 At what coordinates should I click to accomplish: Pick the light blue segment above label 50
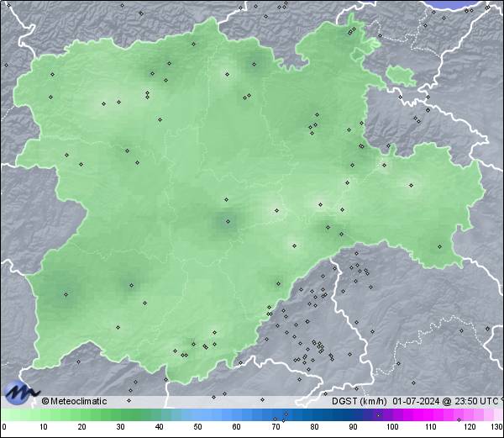(197, 414)
